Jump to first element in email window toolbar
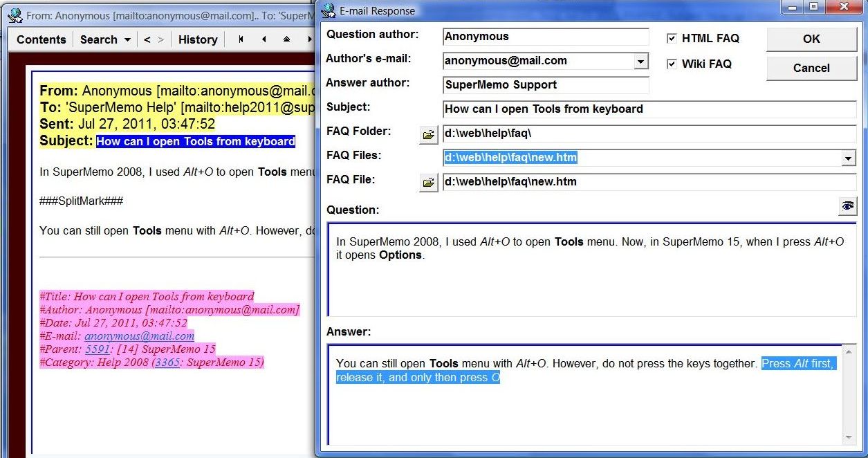Screen dimensions: 868x458 (x=241, y=39)
